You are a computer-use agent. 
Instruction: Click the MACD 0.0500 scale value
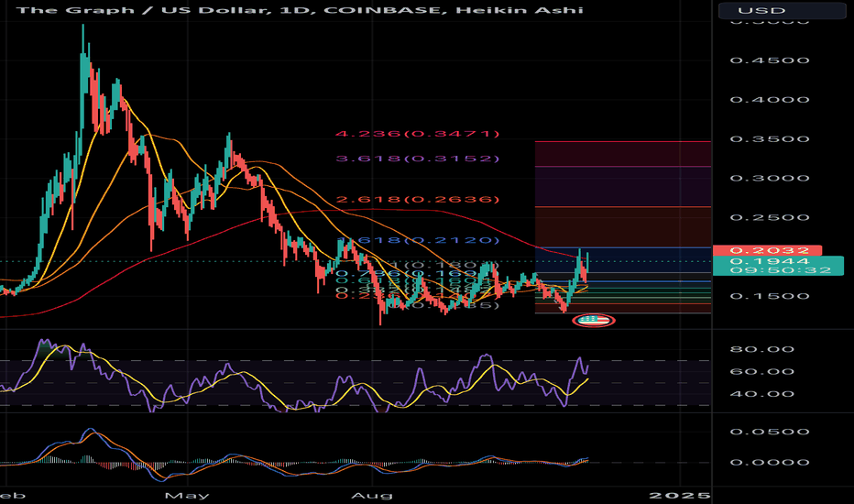pyautogui.click(x=770, y=433)
